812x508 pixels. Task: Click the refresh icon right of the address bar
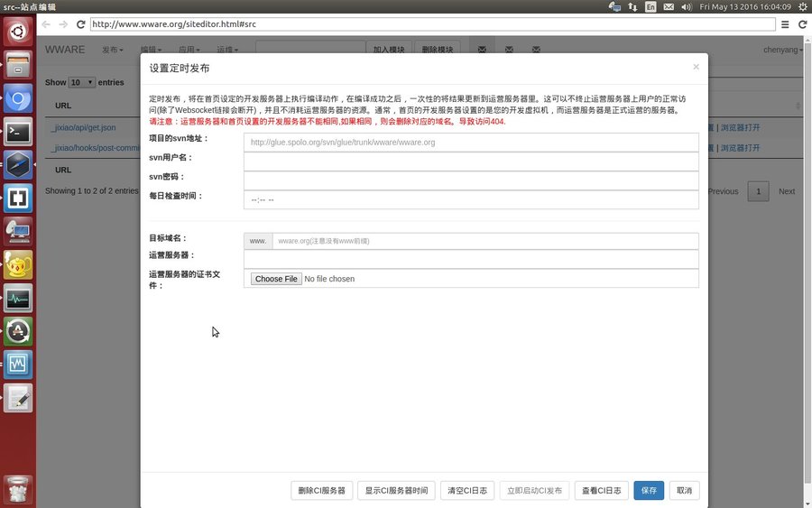(x=803, y=24)
